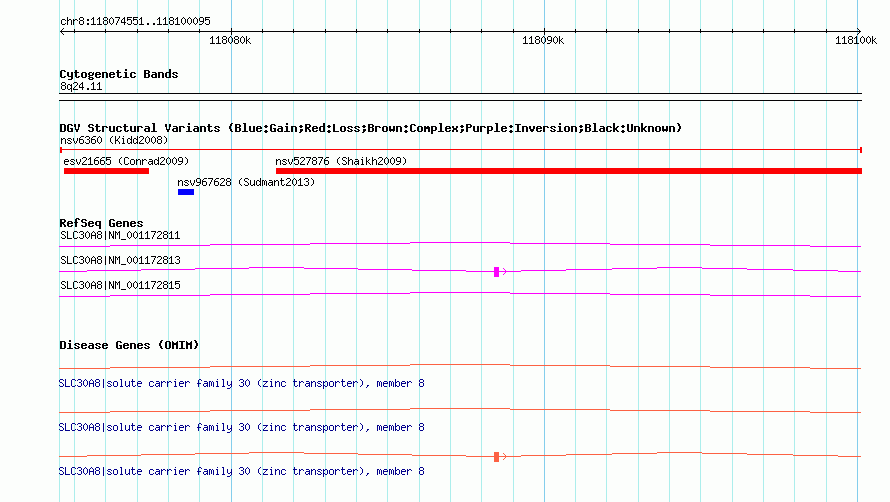
Task: Click the orange exon box in OMIM track
Action: tap(497, 457)
